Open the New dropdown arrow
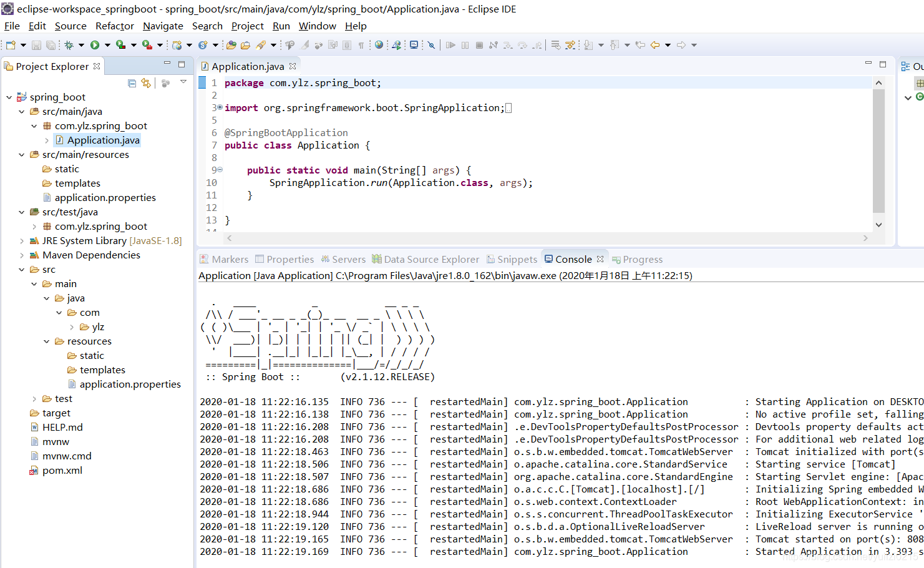 click(x=23, y=45)
